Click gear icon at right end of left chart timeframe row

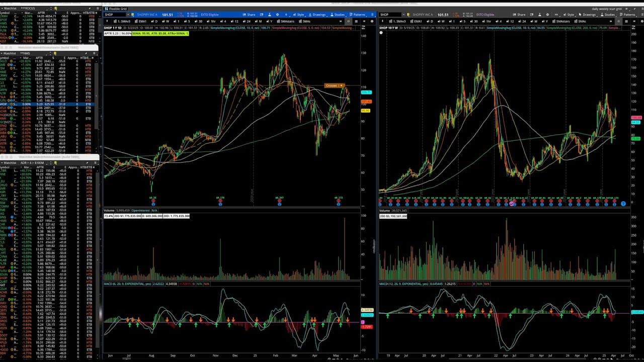[x=372, y=21]
